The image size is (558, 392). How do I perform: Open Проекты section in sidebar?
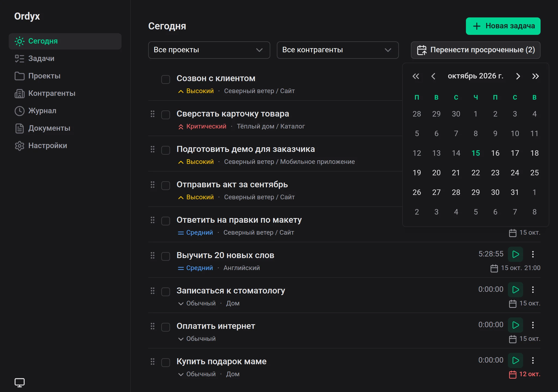tap(65, 76)
